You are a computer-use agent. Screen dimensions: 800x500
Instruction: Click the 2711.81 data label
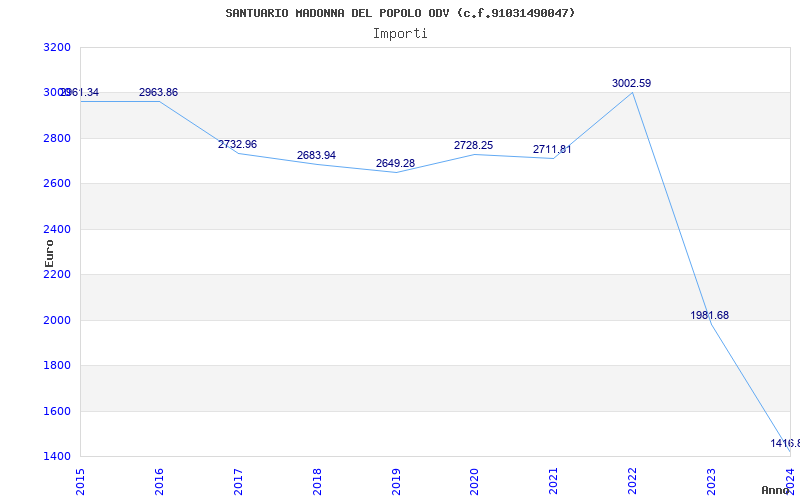(553, 149)
